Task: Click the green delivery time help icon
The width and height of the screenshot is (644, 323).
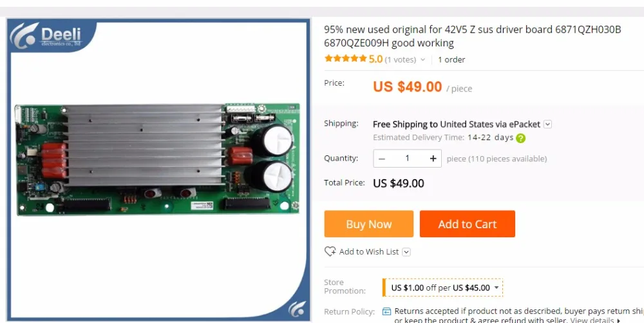Action: coord(521,138)
